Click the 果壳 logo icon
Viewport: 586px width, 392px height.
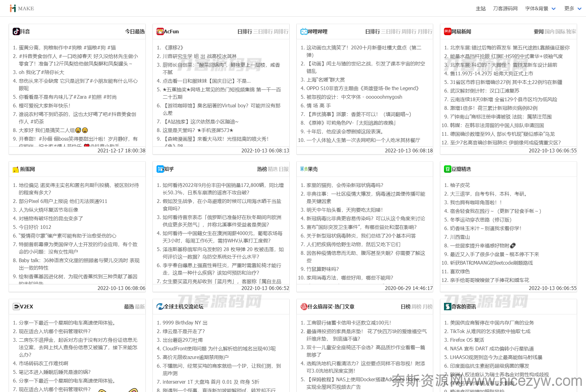(304, 169)
